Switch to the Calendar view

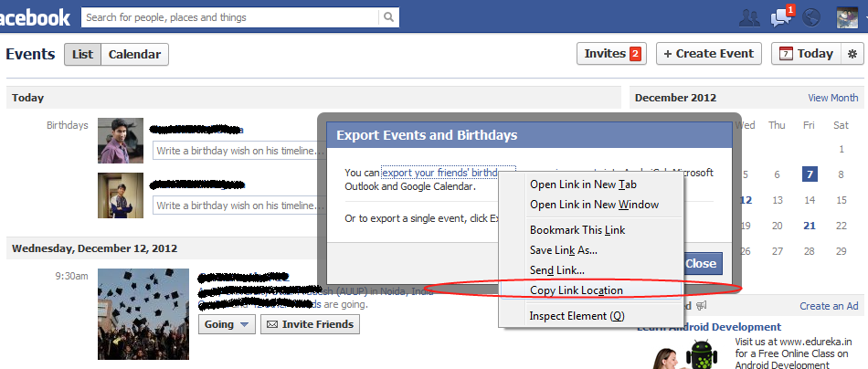point(134,55)
